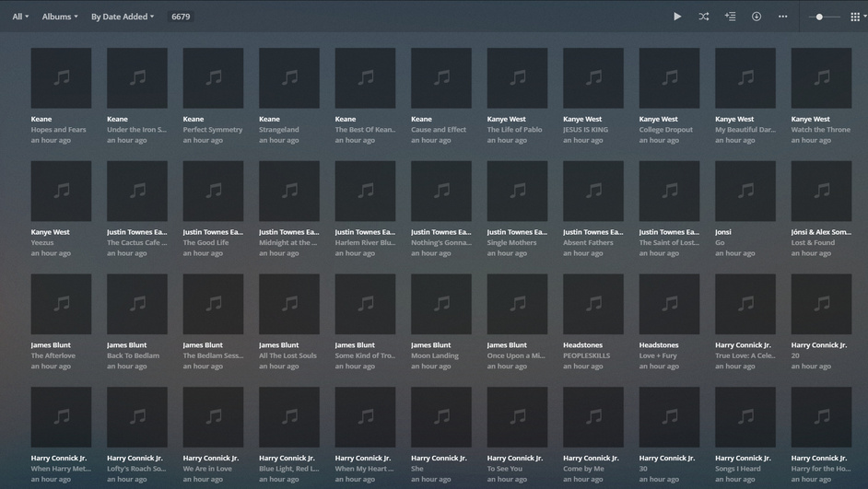Open the Hopes and Fears album cover
Image resolution: width=868 pixels, height=489 pixels.
click(61, 78)
